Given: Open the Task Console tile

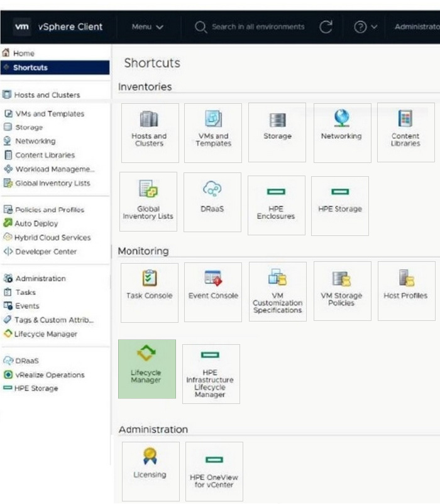Looking at the screenshot, I should click(149, 291).
